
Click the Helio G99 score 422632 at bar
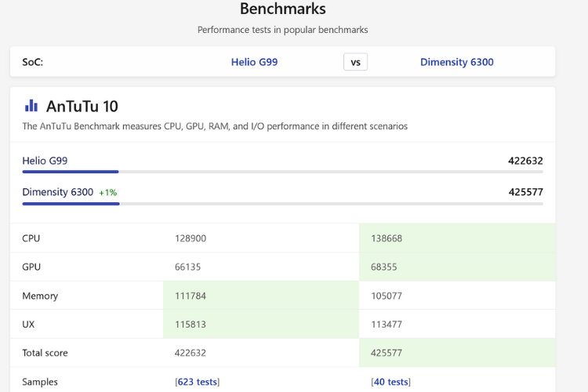pyautogui.click(x=525, y=161)
